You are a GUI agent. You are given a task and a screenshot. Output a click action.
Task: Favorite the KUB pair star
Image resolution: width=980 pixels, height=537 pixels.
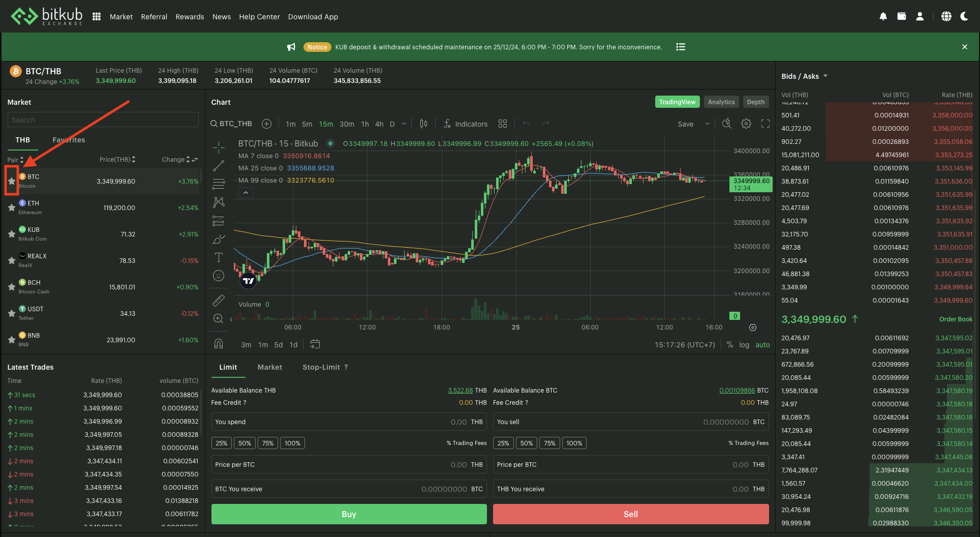[12, 234]
